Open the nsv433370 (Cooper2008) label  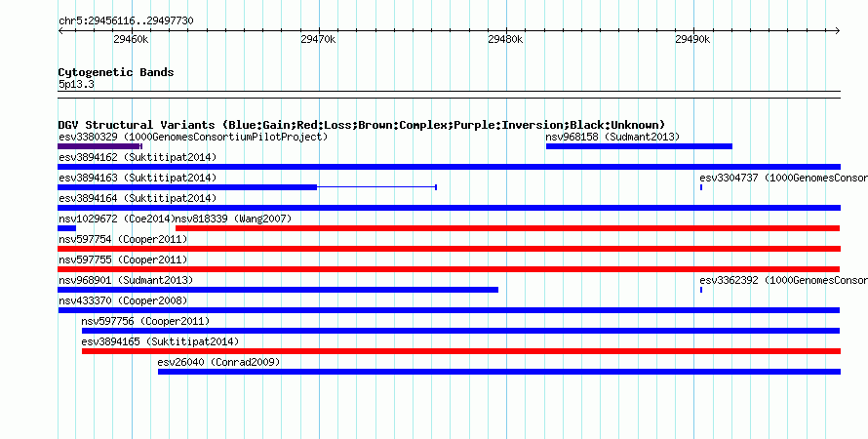click(x=123, y=300)
